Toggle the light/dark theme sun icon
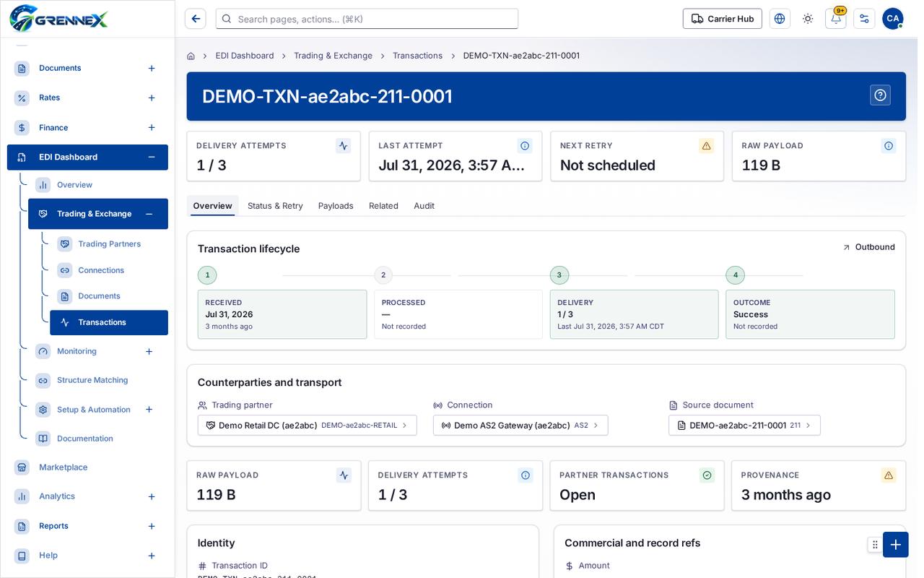Viewport: 924px width, 578px height. (808, 19)
